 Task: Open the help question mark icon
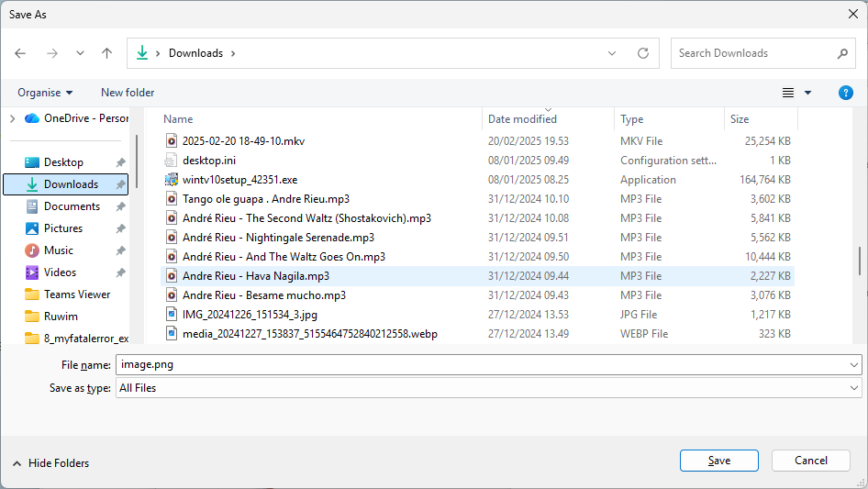(845, 93)
